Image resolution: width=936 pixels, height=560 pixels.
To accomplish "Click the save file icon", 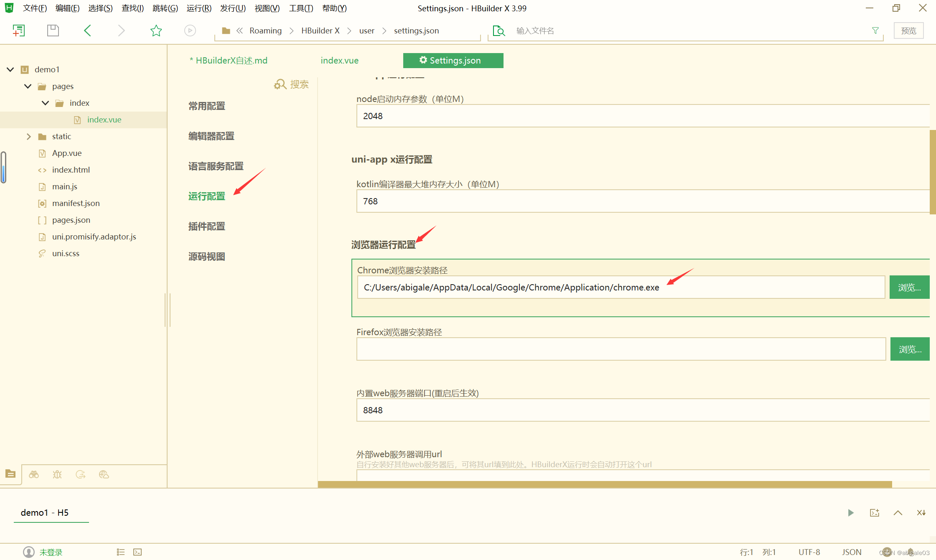I will click(x=53, y=31).
